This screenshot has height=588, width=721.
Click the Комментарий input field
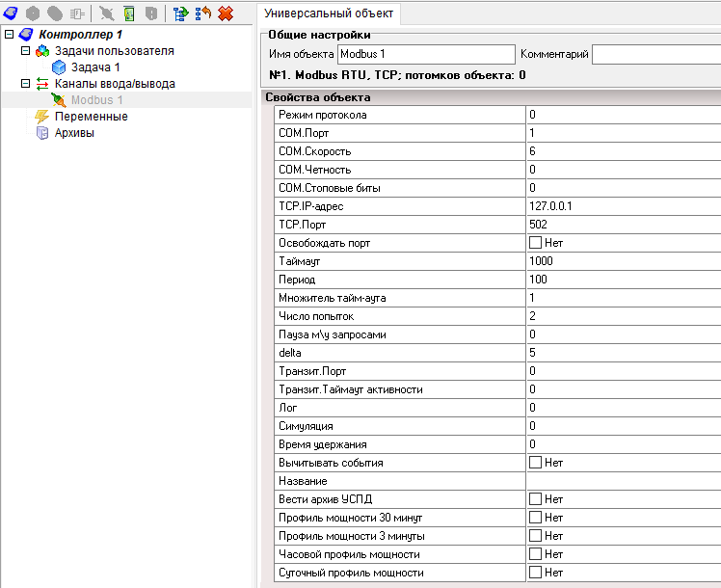click(656, 54)
